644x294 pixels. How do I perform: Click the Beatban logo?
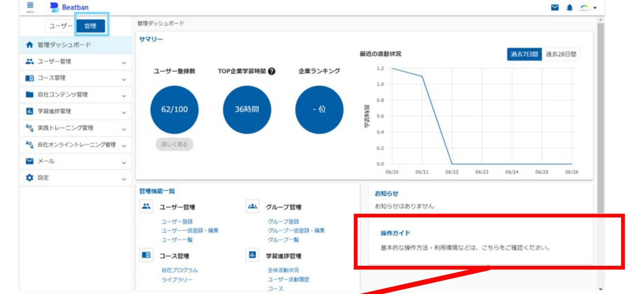[69, 7]
